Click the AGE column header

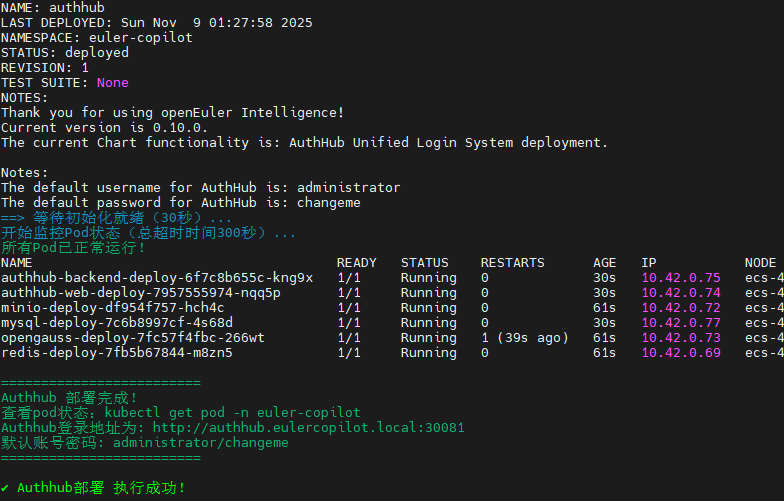click(x=604, y=263)
